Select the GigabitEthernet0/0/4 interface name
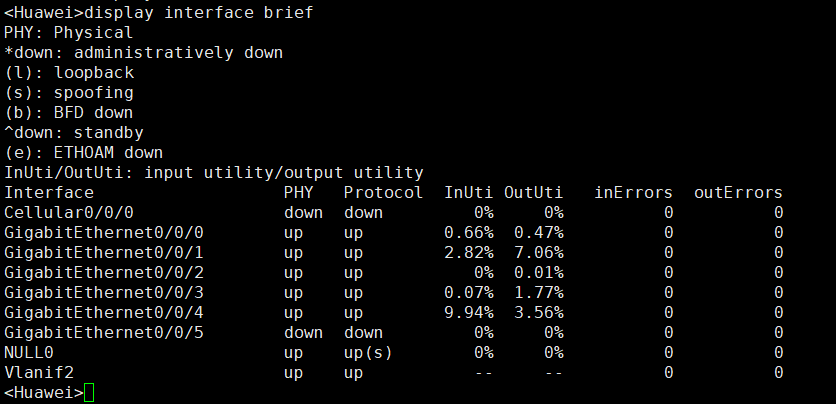836x404 pixels. click(x=104, y=312)
